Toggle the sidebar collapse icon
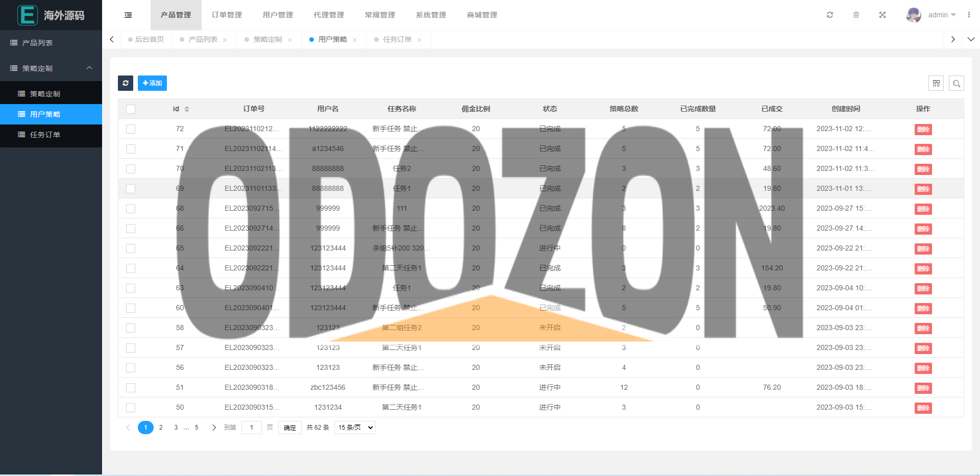The height and width of the screenshot is (476, 980). coord(128,15)
